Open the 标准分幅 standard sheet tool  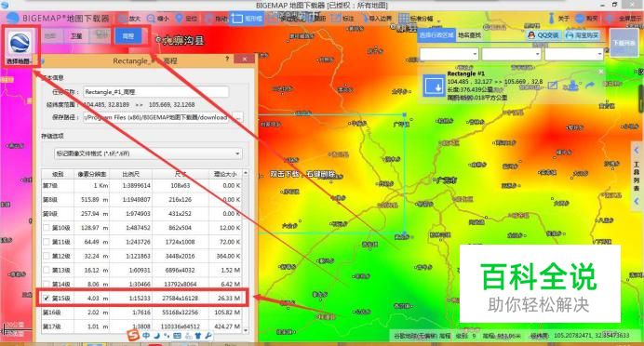click(x=416, y=19)
